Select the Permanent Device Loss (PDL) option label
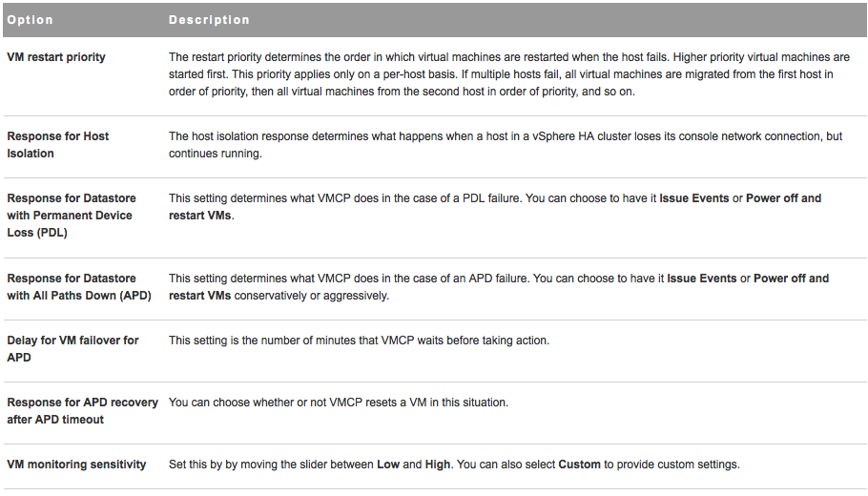This screenshot has height=496, width=868. pos(71,216)
